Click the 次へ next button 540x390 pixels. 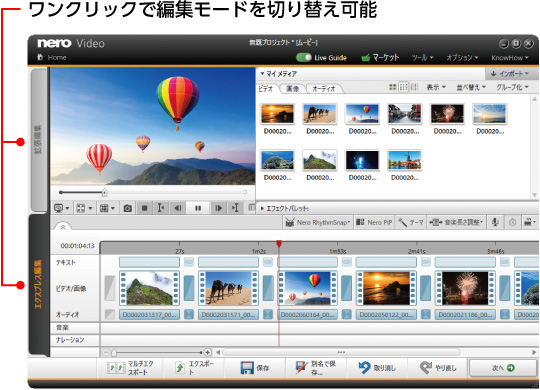click(503, 368)
